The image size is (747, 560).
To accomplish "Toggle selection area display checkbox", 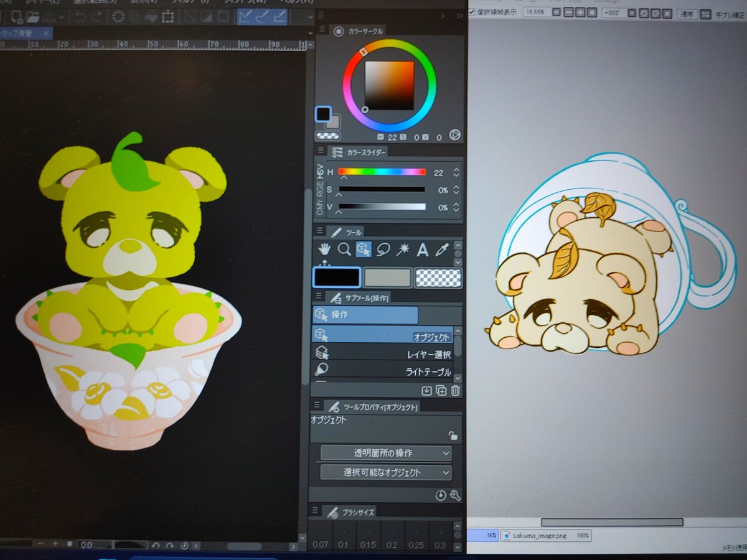I will [x=472, y=11].
